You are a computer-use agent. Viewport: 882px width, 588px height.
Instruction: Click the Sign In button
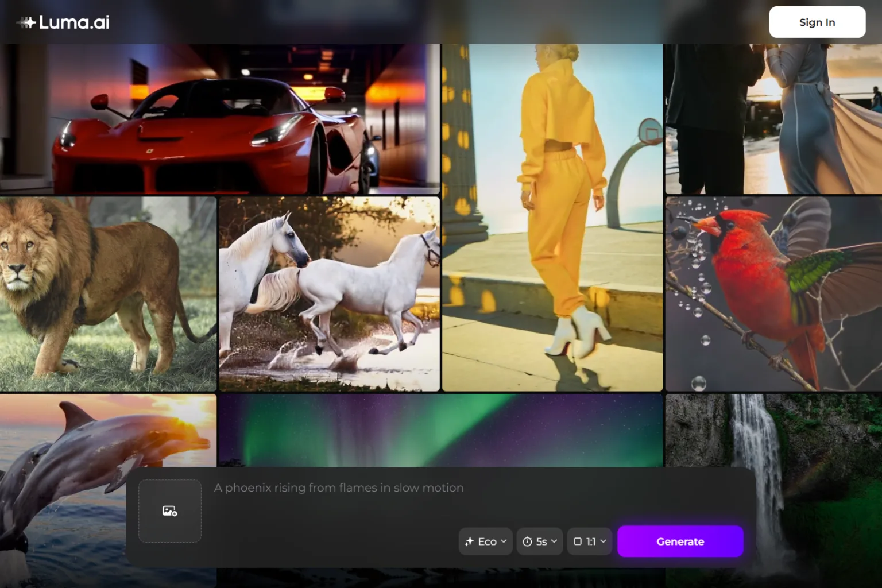(x=817, y=22)
